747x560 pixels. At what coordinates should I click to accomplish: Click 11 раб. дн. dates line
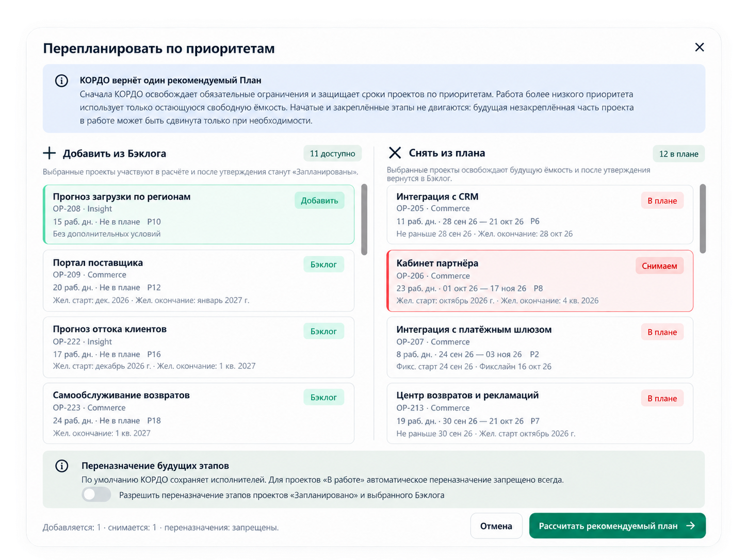point(468,221)
